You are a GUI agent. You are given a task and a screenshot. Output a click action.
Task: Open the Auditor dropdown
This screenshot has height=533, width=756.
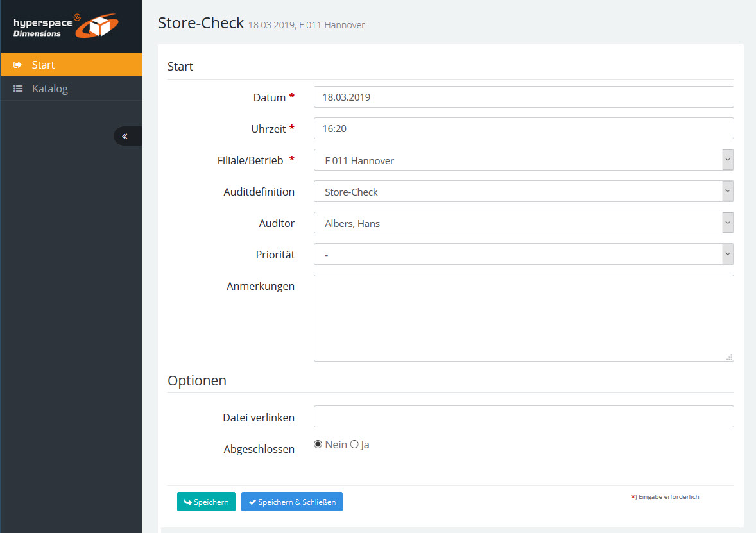coord(523,223)
